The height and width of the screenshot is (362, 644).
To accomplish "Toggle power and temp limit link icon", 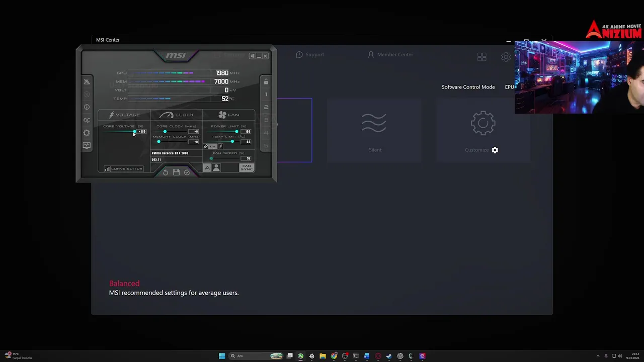I will [206, 146].
